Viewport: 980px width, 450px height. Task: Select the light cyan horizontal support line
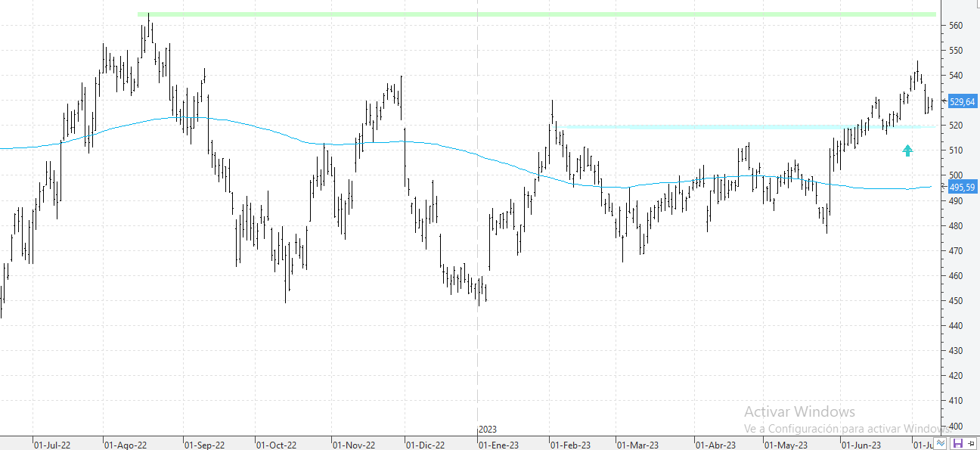pos(745,126)
